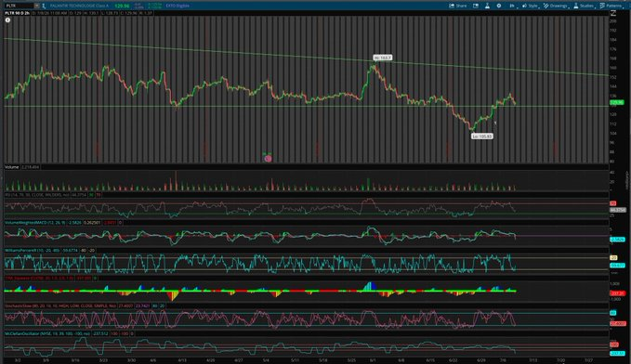Screen dimensions: 631x364
Task: Click the 6/1 date on time axis
Action: pos(373,360)
